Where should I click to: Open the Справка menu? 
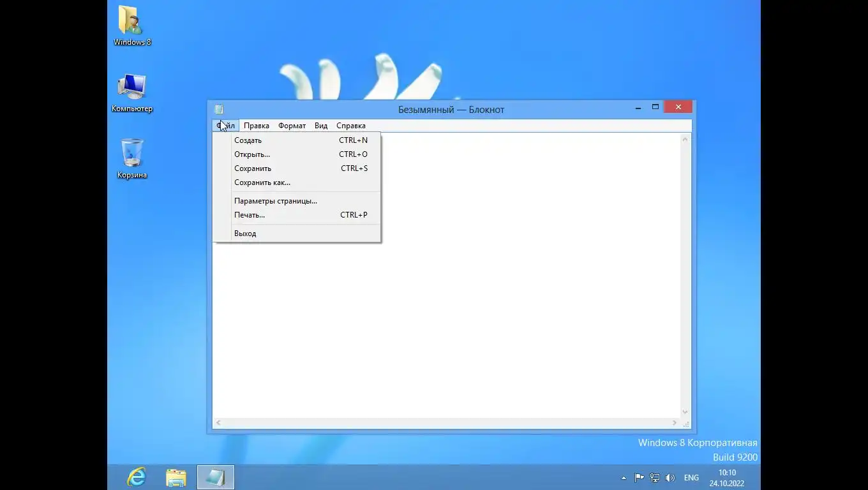click(351, 126)
